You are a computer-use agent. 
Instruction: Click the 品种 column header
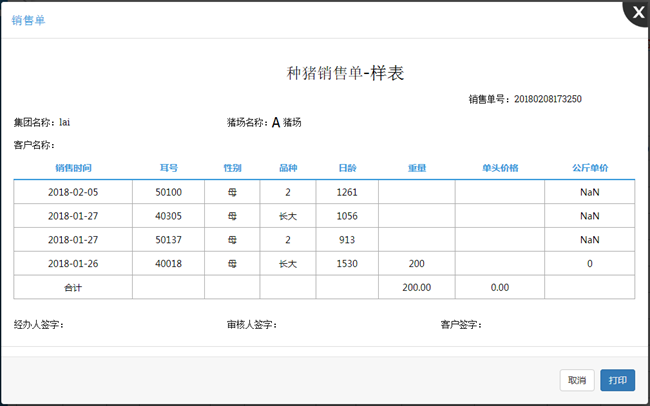point(288,168)
